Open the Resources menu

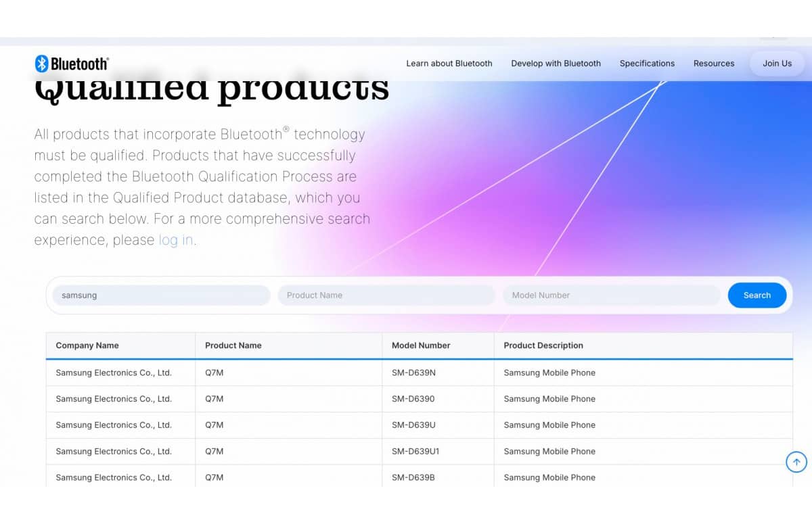coord(713,64)
